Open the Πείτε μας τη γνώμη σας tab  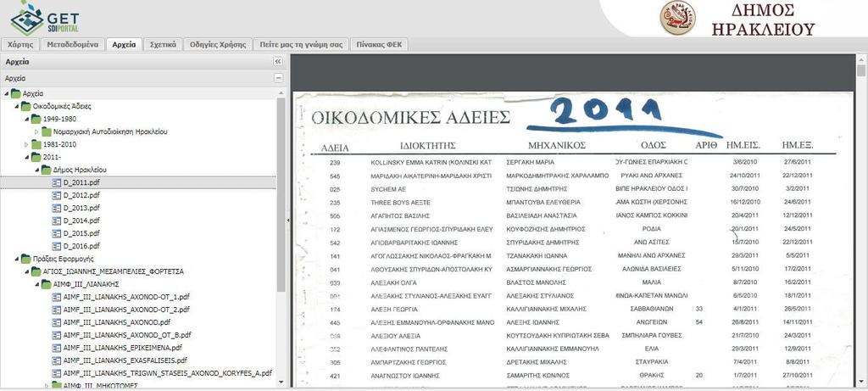click(x=301, y=44)
